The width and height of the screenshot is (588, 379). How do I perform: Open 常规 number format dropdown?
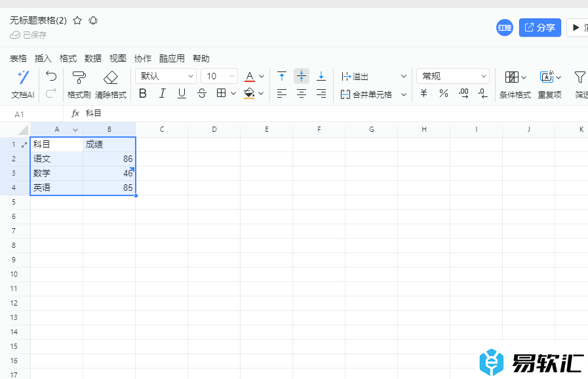(x=452, y=76)
